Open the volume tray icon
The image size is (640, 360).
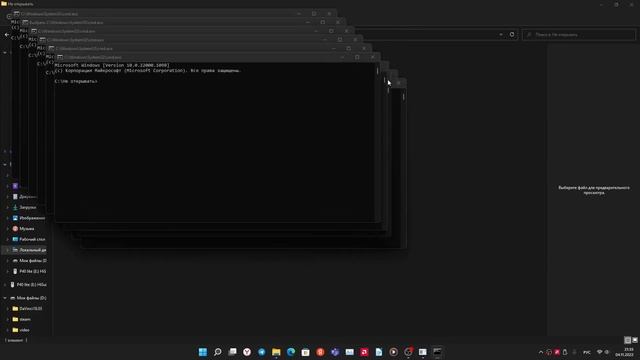click(607, 352)
